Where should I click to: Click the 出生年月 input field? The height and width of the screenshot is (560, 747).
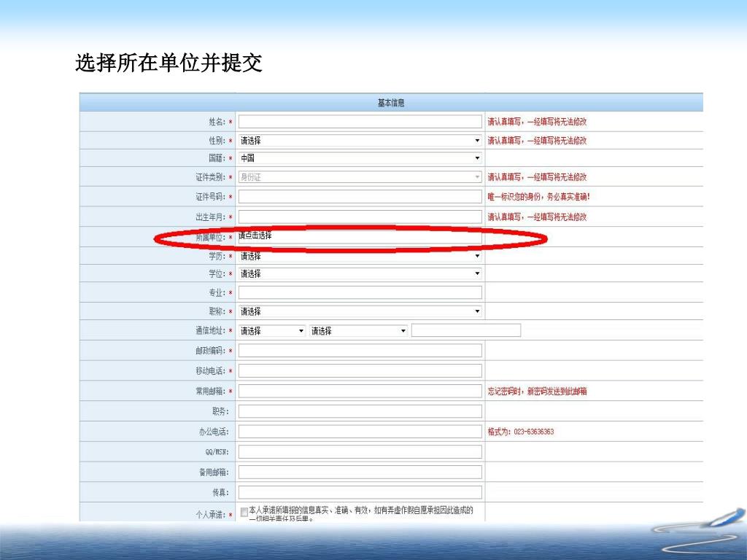[360, 217]
